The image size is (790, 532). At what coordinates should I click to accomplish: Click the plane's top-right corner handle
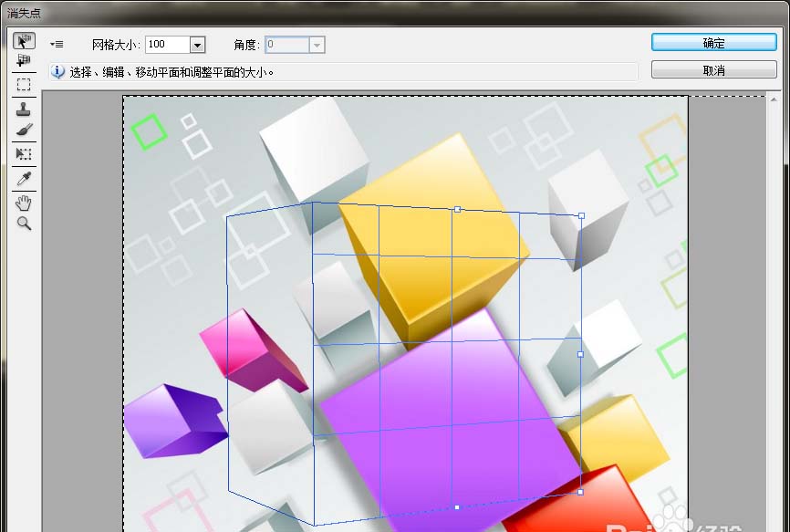click(581, 215)
